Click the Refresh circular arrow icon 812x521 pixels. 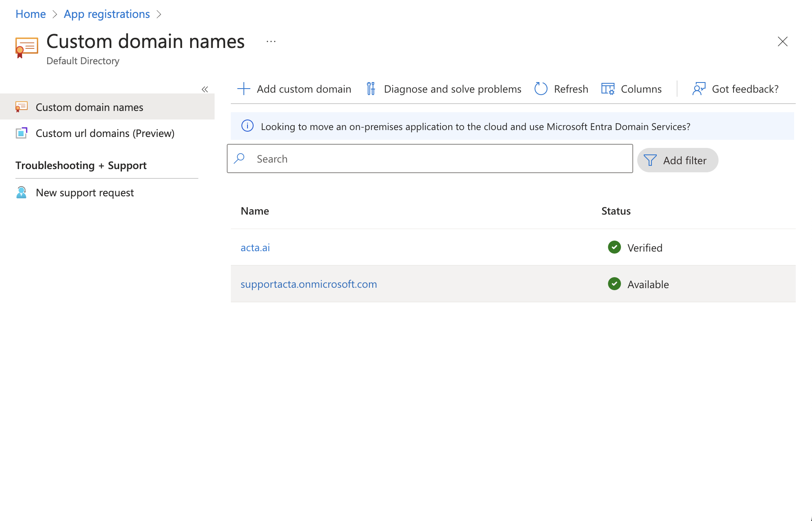[x=541, y=89]
